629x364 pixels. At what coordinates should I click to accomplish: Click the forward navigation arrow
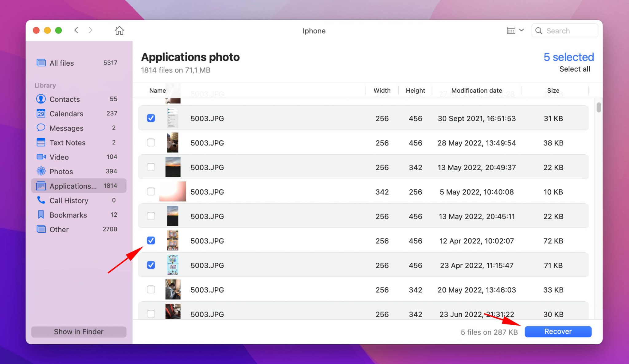tap(90, 30)
